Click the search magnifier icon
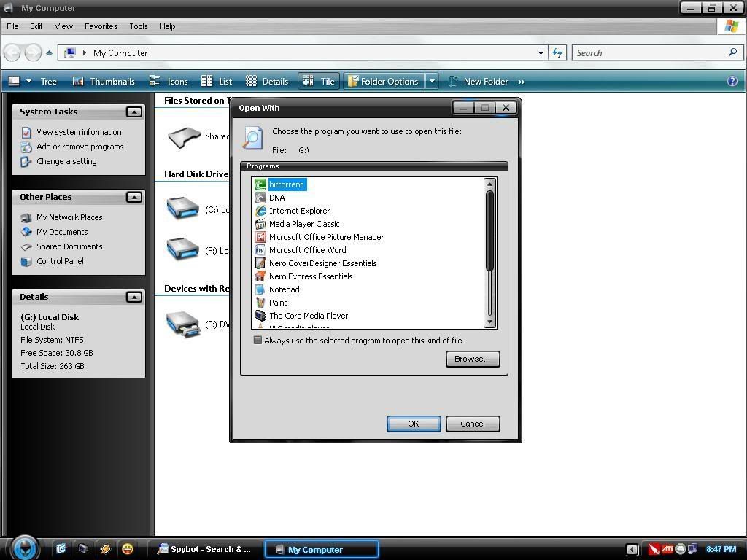Viewport: 747px width, 560px height. point(732,52)
